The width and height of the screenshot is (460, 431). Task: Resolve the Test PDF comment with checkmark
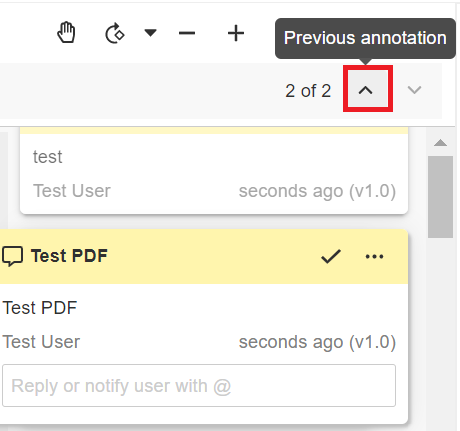(331, 256)
